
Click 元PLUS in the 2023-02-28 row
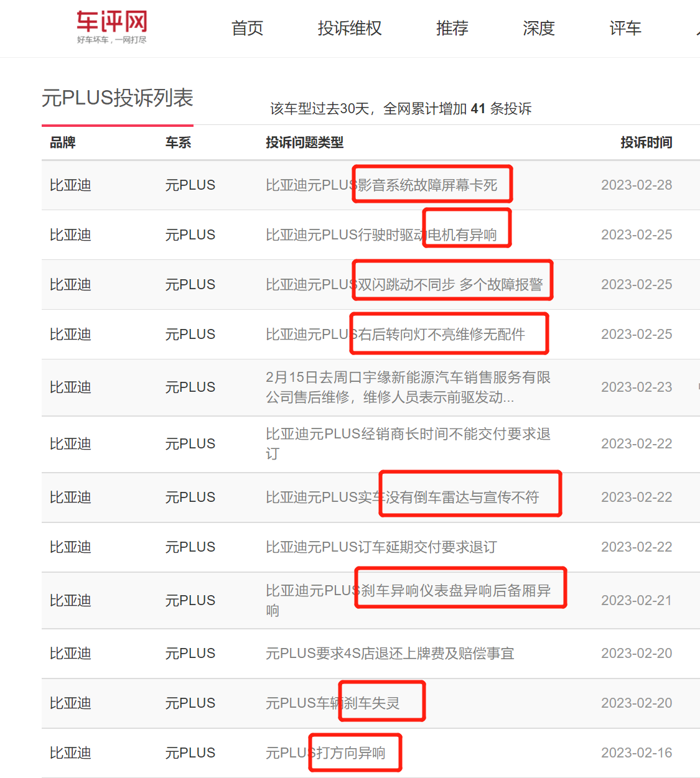coord(190,185)
